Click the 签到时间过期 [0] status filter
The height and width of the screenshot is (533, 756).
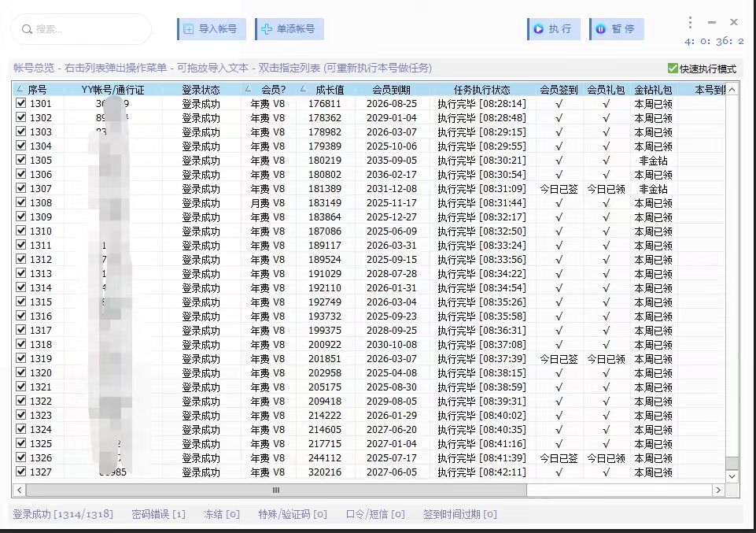(x=460, y=514)
